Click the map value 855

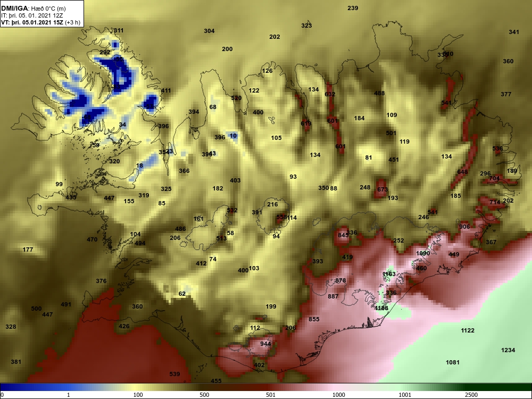click(x=314, y=319)
